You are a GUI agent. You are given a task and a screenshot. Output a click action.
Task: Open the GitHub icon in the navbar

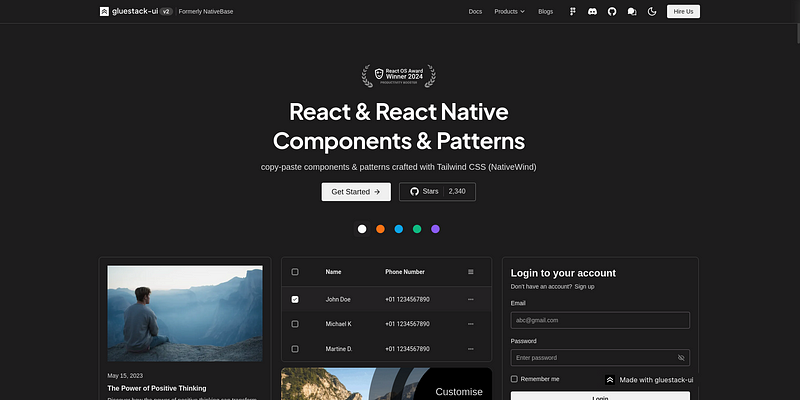point(612,11)
